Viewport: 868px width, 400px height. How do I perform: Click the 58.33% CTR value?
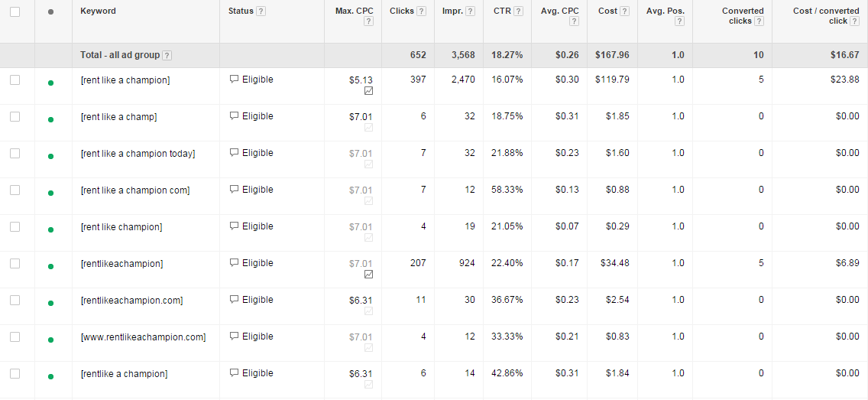click(507, 190)
